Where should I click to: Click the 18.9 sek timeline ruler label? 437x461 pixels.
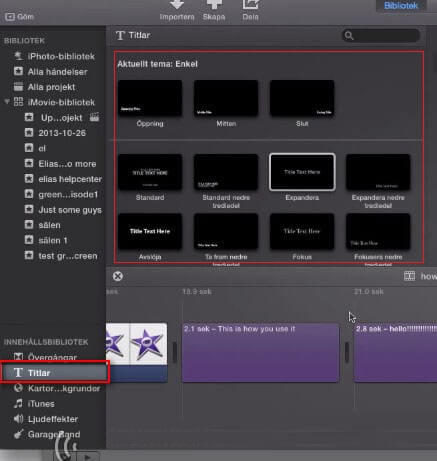coord(197,292)
